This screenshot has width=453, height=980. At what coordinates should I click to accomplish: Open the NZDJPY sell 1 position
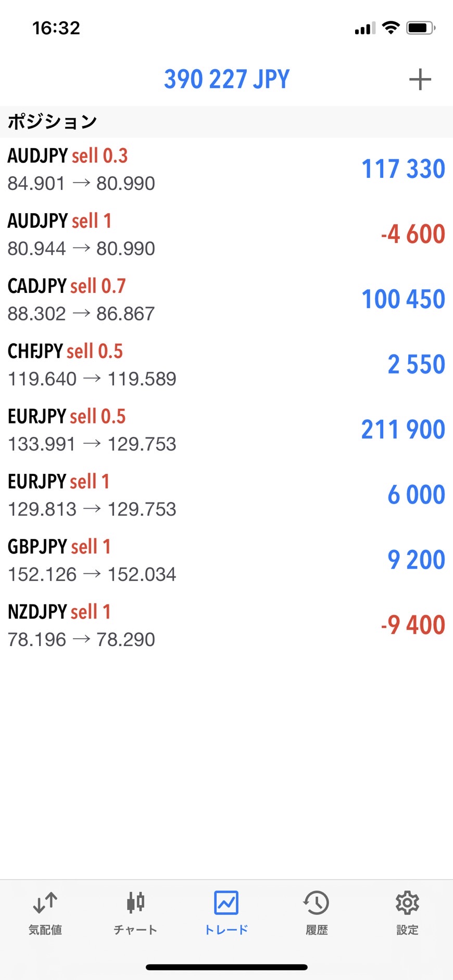click(227, 625)
